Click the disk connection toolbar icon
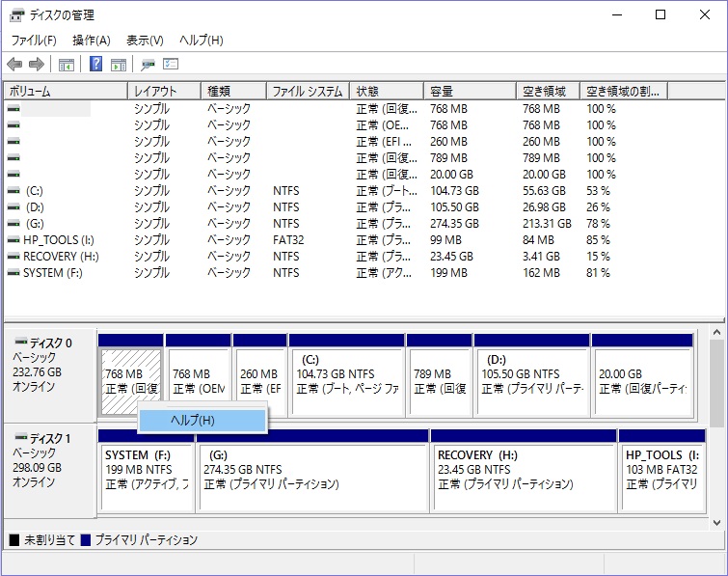The height and width of the screenshot is (576, 728). pos(148,65)
